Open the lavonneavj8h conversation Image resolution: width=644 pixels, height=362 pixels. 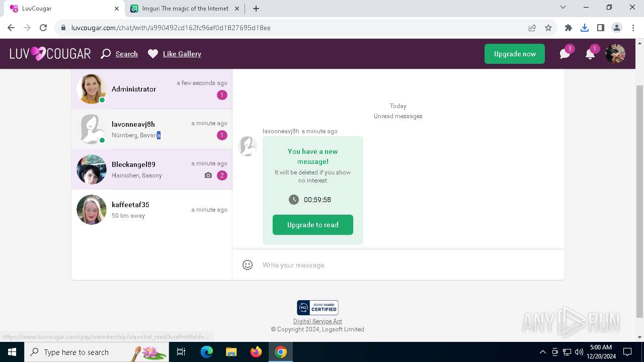point(151,129)
